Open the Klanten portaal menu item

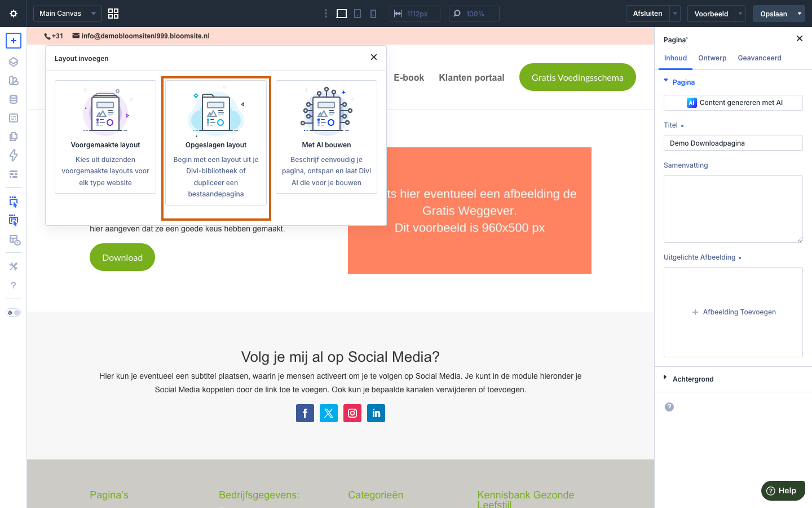(x=471, y=77)
